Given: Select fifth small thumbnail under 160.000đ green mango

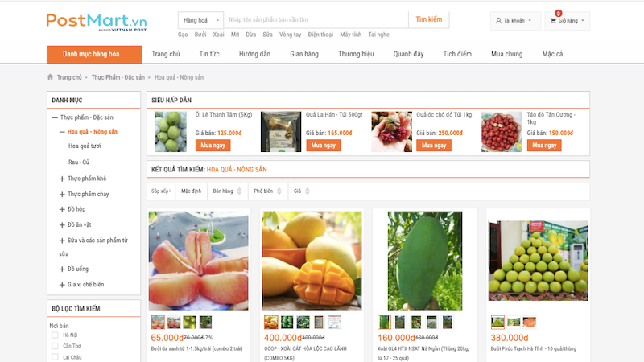Looking at the screenshot, I should point(448,323).
